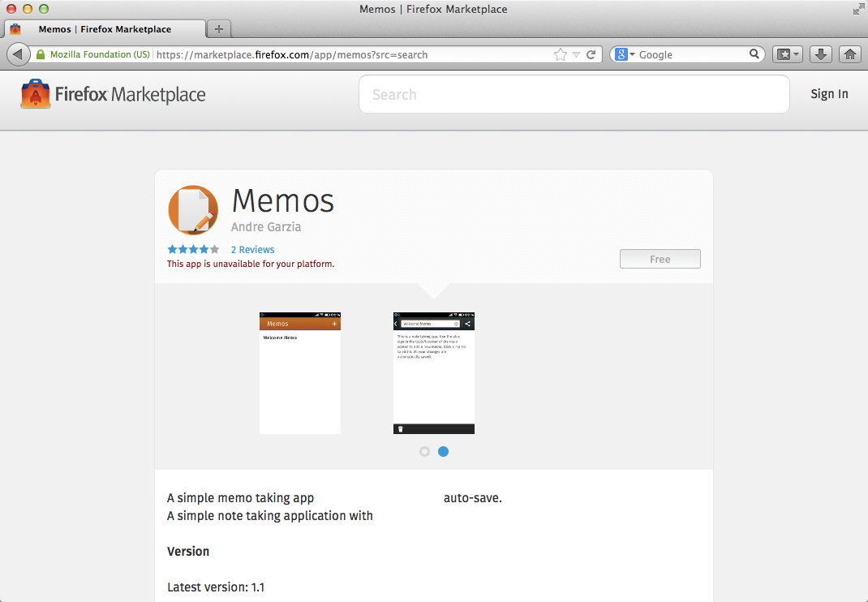Image resolution: width=868 pixels, height=602 pixels.
Task: Click the Firefox Marketplace logo
Action: tap(111, 94)
